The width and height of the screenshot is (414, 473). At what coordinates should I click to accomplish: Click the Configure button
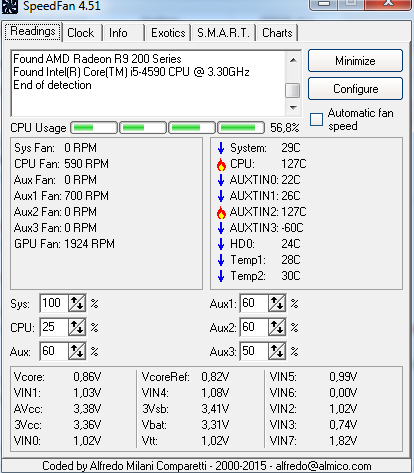[355, 89]
